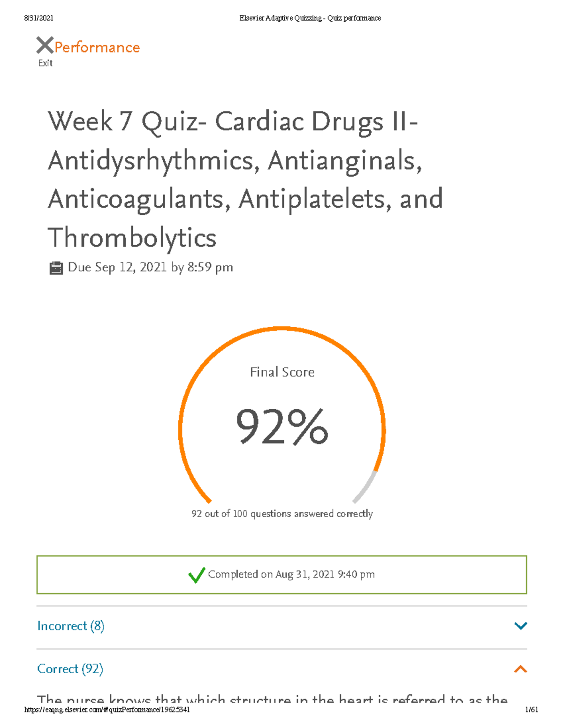Select the Performance tab at the top
The width and height of the screenshot is (563, 728).
[96, 47]
